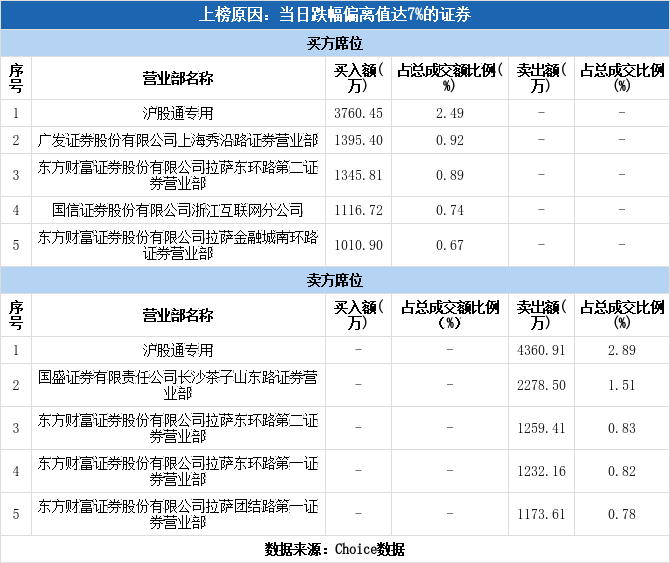The image size is (670, 563).
Task: Click 广发证券股份有限公司上海秀沿路证券营业部 cell
Action: click(178, 140)
